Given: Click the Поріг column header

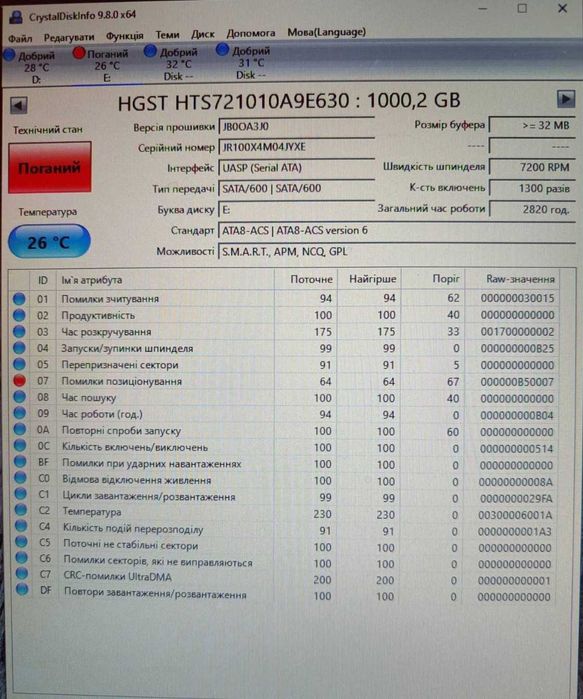Looking at the screenshot, I should (433, 279).
